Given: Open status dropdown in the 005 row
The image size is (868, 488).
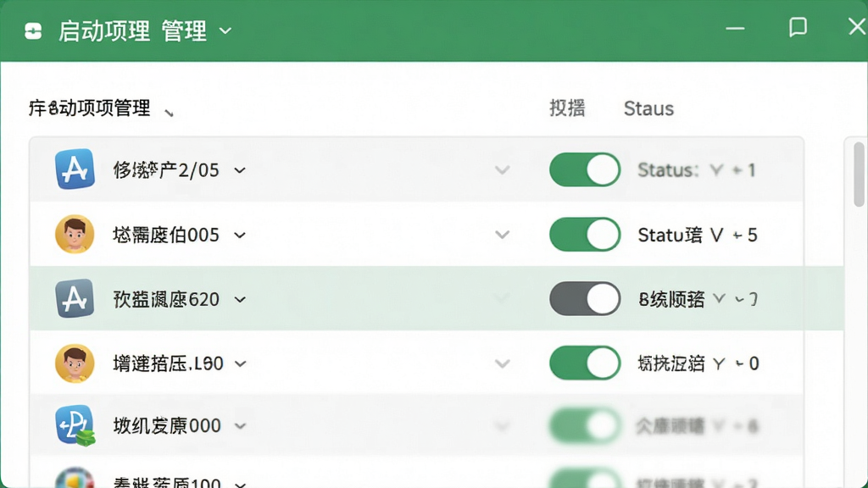Looking at the screenshot, I should pos(716,236).
